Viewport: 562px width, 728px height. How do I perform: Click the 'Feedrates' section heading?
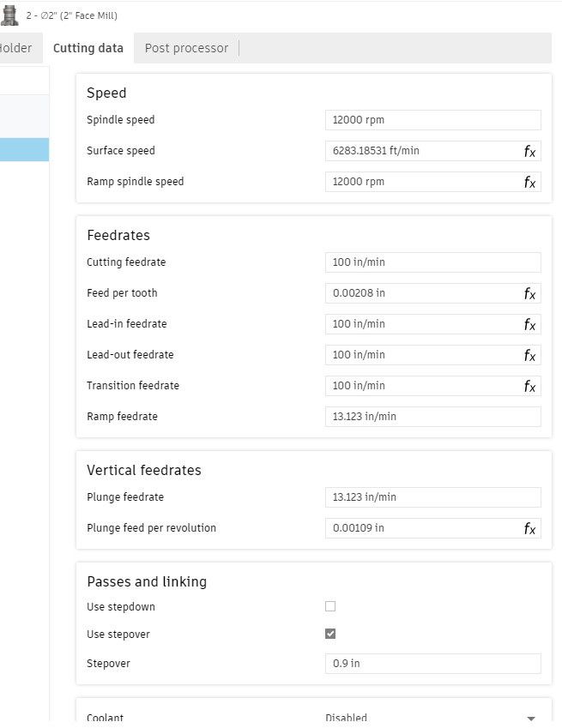[x=118, y=235]
